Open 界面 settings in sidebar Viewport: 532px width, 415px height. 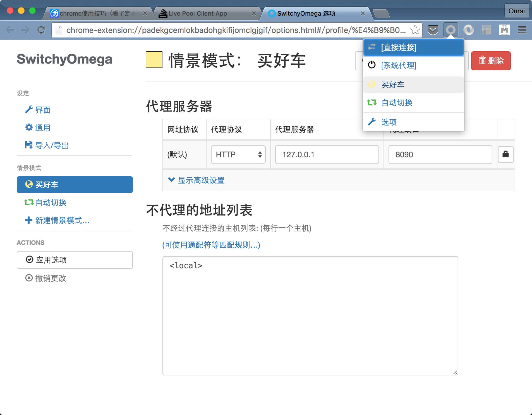click(38, 110)
